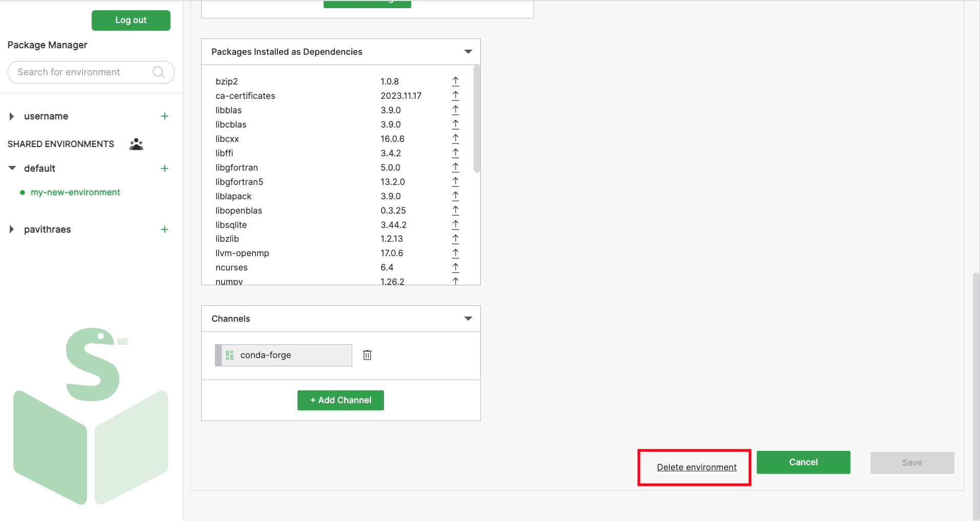
Task: Click the Search for environment field
Action: (82, 72)
